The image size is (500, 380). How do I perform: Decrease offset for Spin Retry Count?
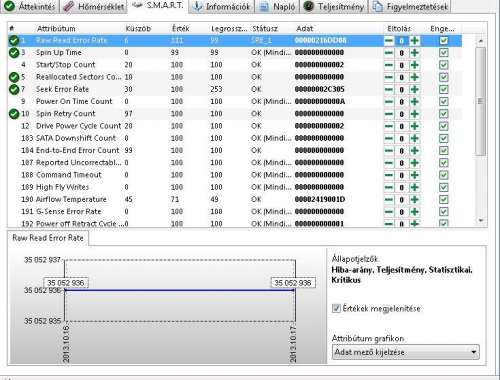pos(389,114)
